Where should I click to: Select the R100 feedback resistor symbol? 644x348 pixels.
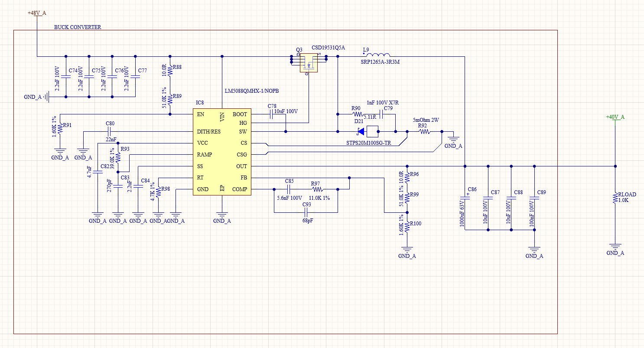407,227
